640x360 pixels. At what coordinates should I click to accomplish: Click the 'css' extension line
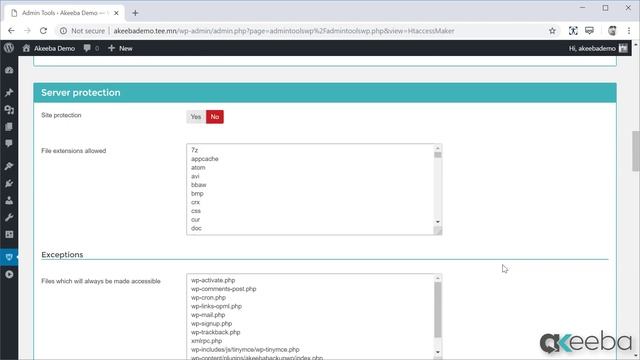(x=196, y=211)
